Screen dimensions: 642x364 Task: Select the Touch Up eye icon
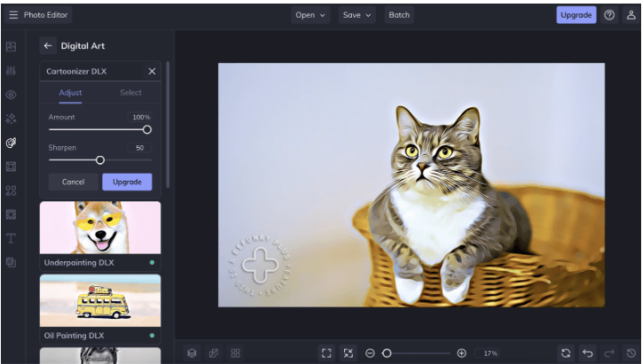[12, 94]
